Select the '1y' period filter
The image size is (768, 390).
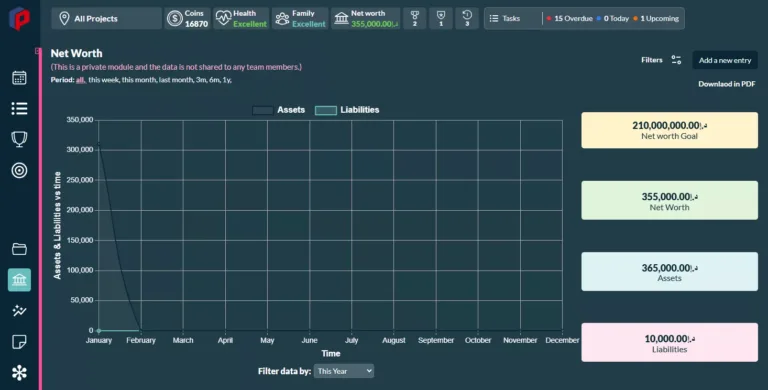point(226,80)
